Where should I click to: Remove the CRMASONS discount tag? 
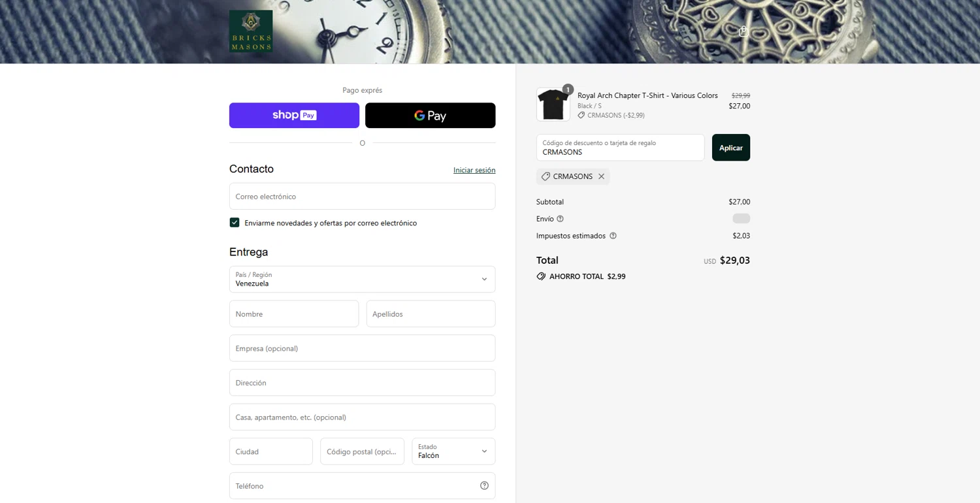click(x=601, y=176)
